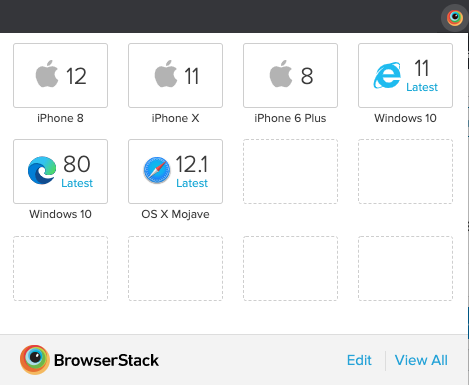
Task: Launch Internet Explorer 11 on Windows 10
Action: click(405, 75)
